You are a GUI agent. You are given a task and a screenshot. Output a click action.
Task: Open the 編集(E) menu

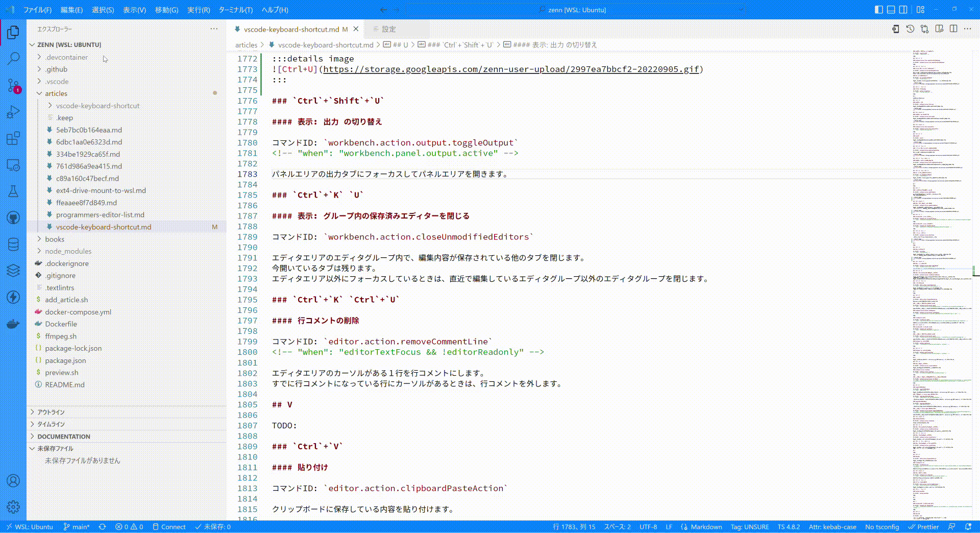pos(71,10)
